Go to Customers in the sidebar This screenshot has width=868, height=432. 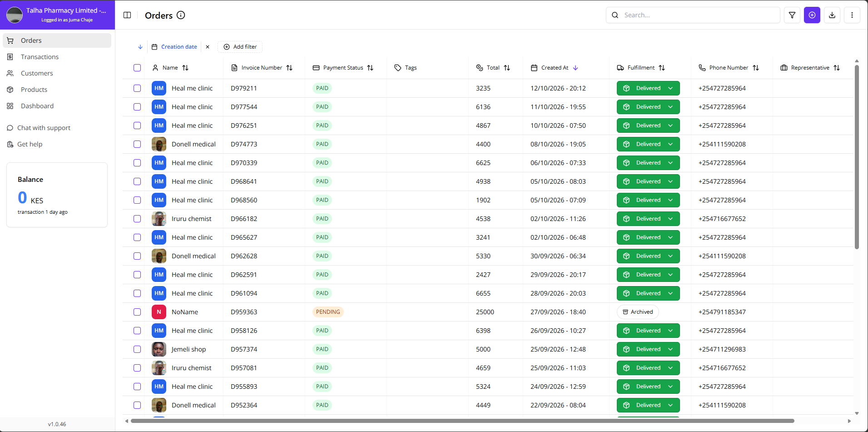(57, 73)
